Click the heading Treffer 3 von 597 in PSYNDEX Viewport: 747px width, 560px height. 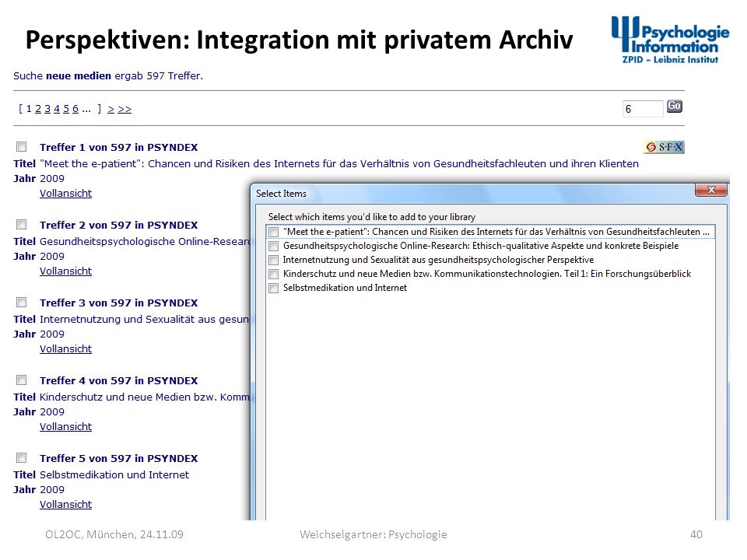118,303
